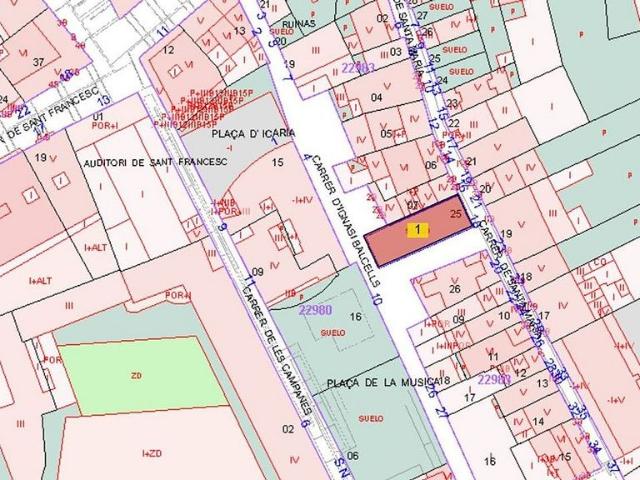Click parcel number 37
The width and height of the screenshot is (640, 480).
pos(38,62)
